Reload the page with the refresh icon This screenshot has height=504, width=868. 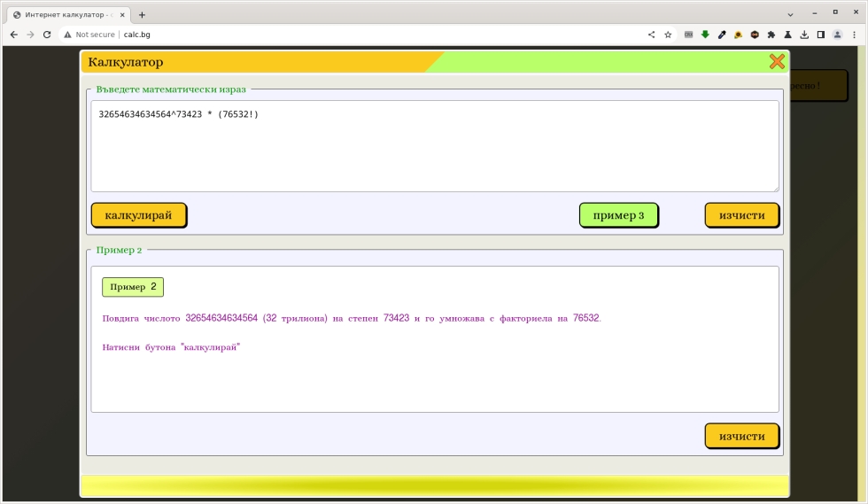(47, 35)
